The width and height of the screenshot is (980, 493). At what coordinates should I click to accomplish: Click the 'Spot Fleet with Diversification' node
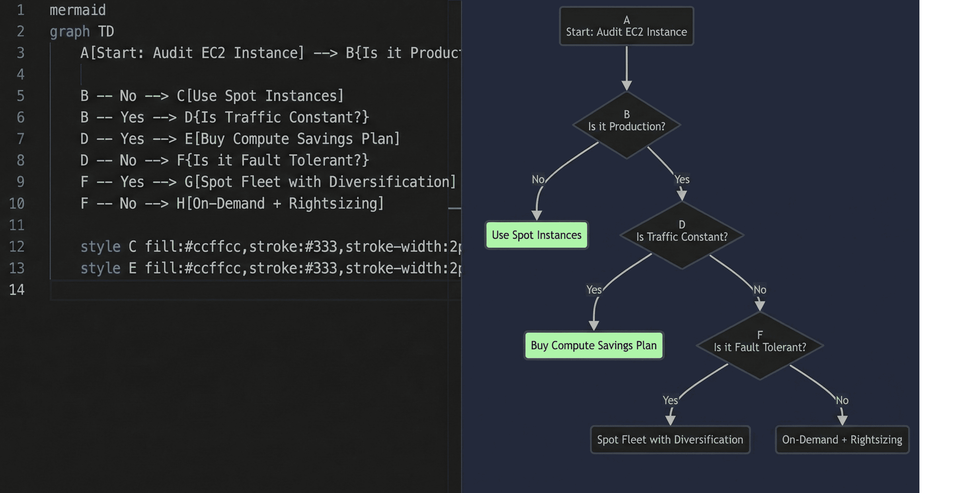(x=670, y=440)
